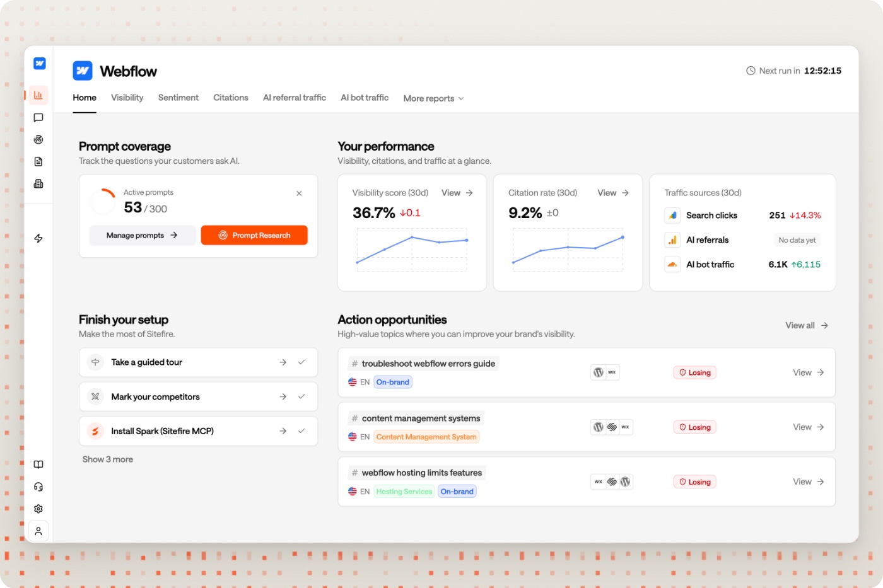Click the On-brand tag under troubleshoot topic
883x588 pixels.
click(x=393, y=382)
